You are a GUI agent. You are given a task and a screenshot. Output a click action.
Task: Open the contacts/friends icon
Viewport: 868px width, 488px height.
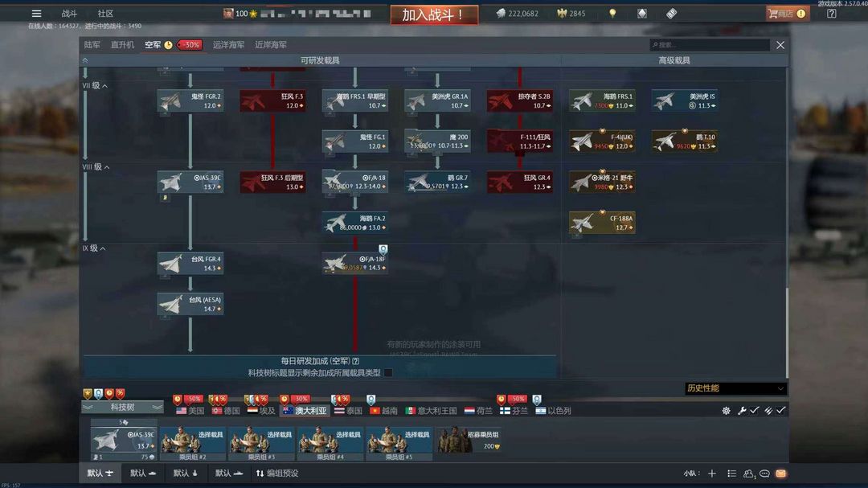(x=749, y=474)
